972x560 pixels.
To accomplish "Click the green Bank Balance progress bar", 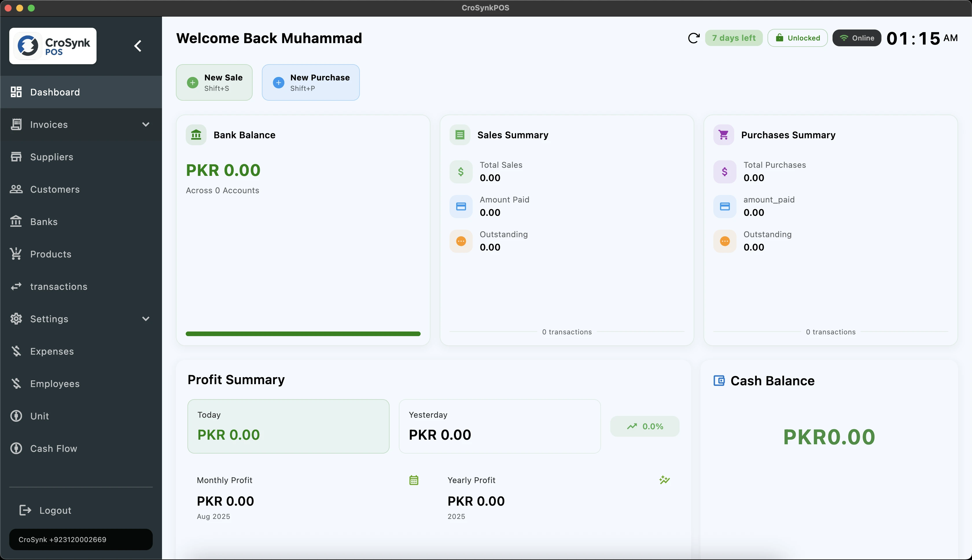I will coord(303,334).
